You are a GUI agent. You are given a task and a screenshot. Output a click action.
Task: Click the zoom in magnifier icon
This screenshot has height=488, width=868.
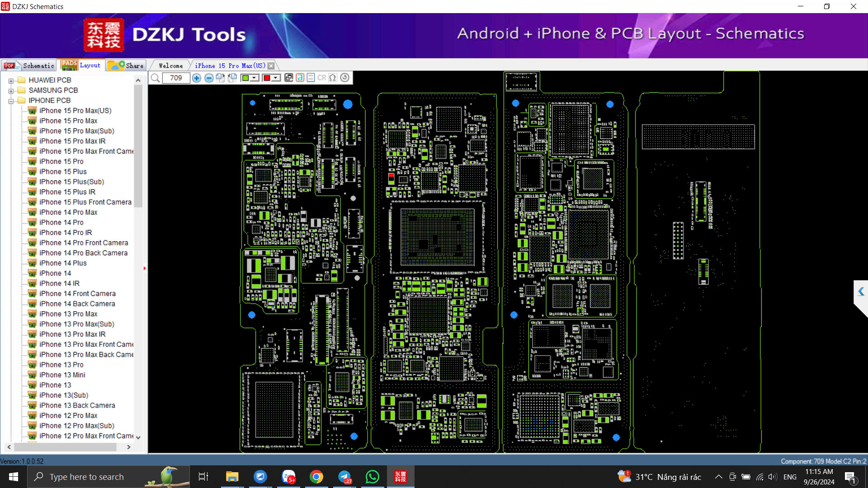[197, 77]
